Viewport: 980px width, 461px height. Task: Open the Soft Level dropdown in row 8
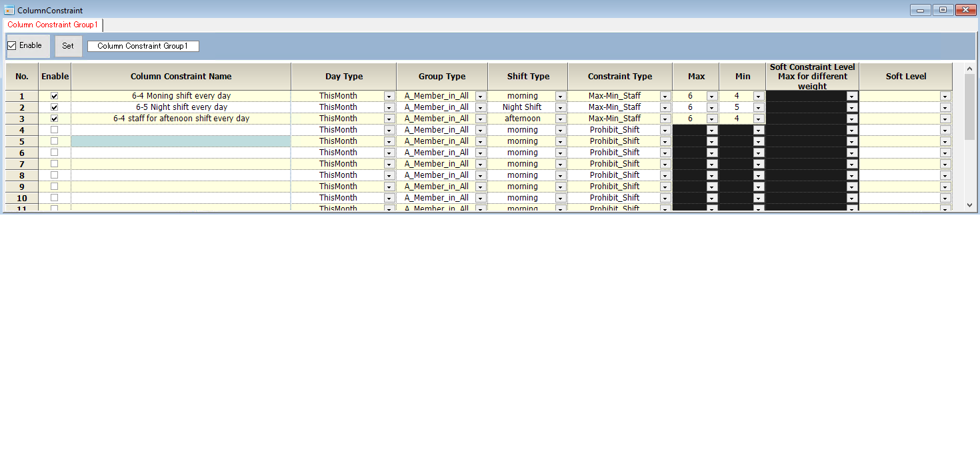945,175
